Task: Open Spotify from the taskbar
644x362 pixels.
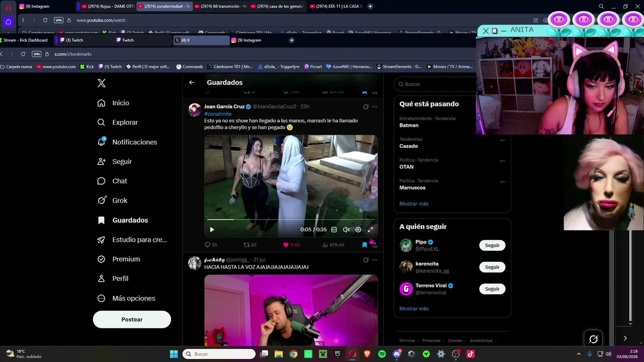Action: tap(382, 354)
